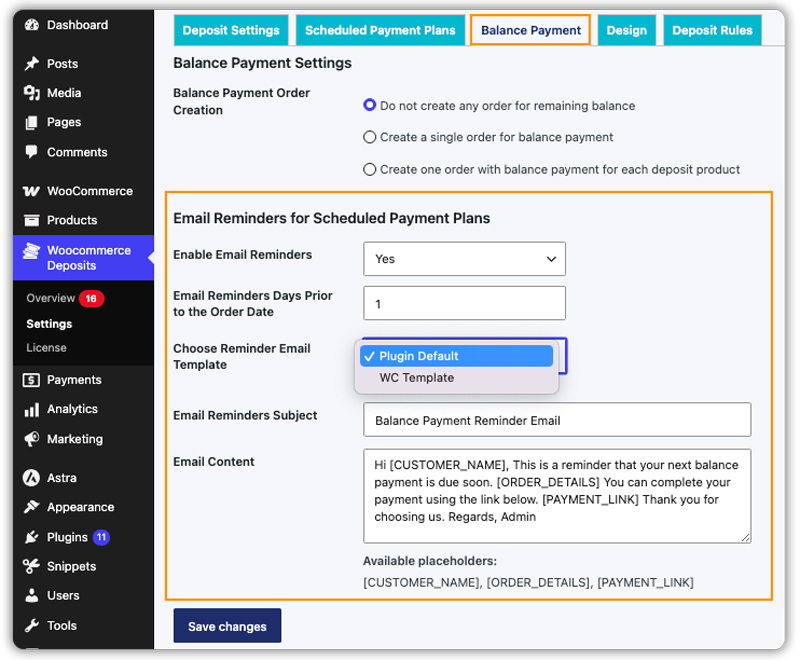Screen dimensions: 800x660
Task: Select the Balance Payment tab
Action: [x=531, y=30]
